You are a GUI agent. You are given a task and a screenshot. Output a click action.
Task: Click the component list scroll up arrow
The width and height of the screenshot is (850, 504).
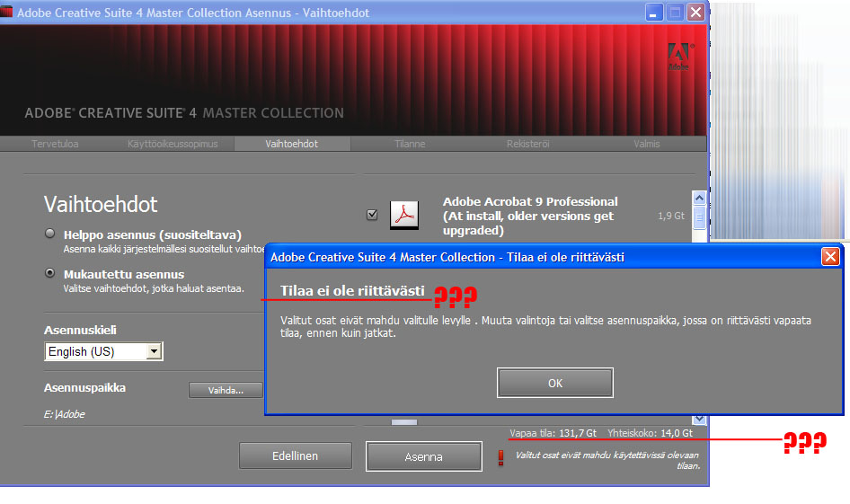(699, 198)
